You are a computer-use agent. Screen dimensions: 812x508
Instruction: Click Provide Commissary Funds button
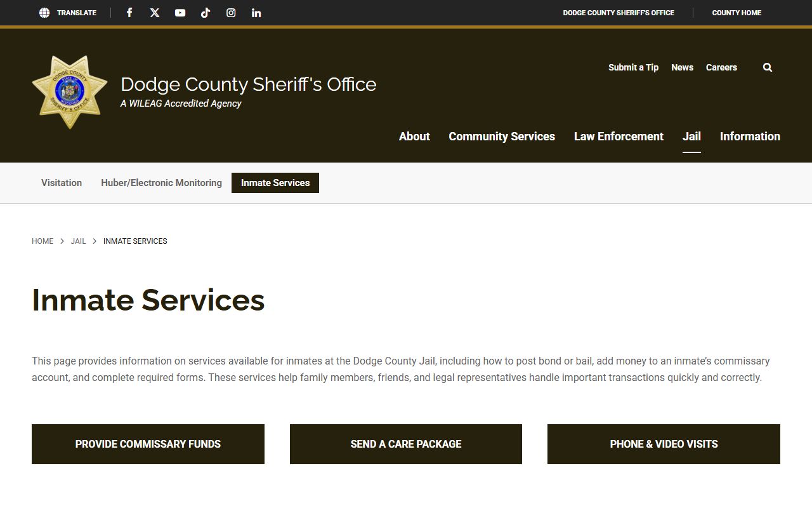148,444
